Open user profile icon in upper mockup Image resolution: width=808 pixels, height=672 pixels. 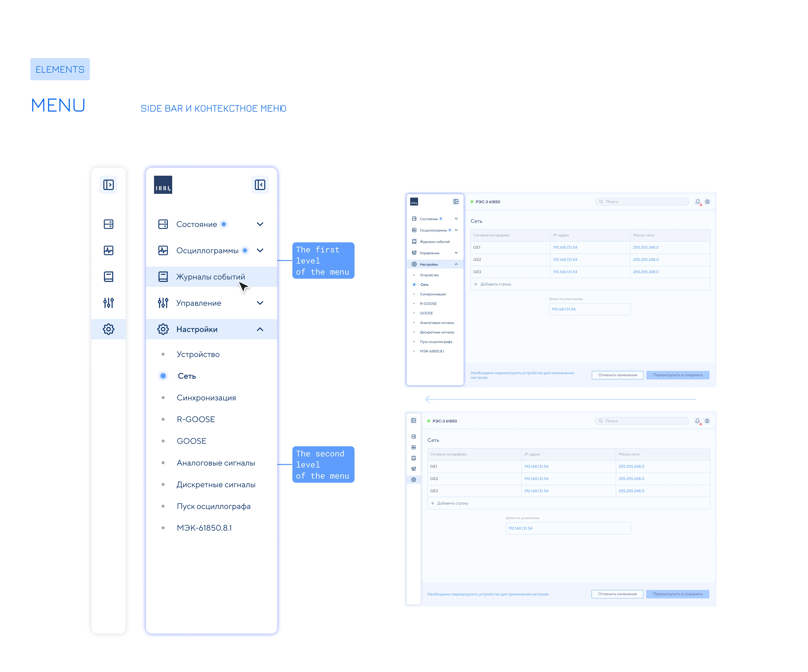pos(707,202)
